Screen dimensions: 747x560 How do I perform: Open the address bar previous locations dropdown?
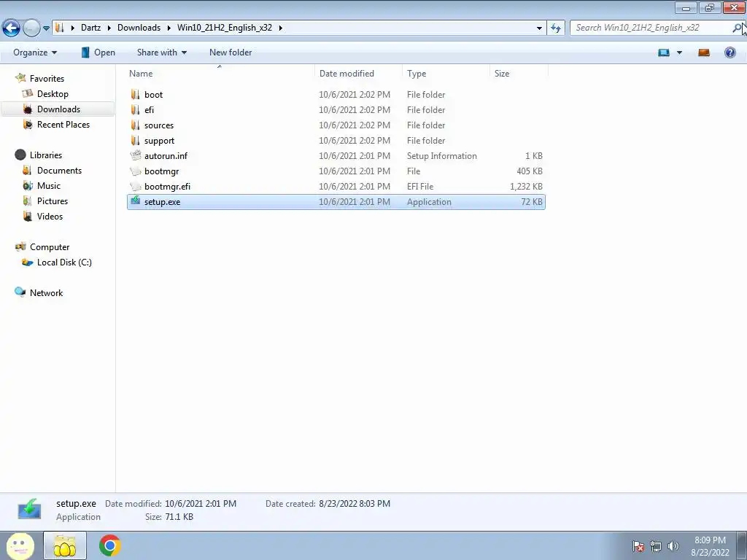point(539,28)
